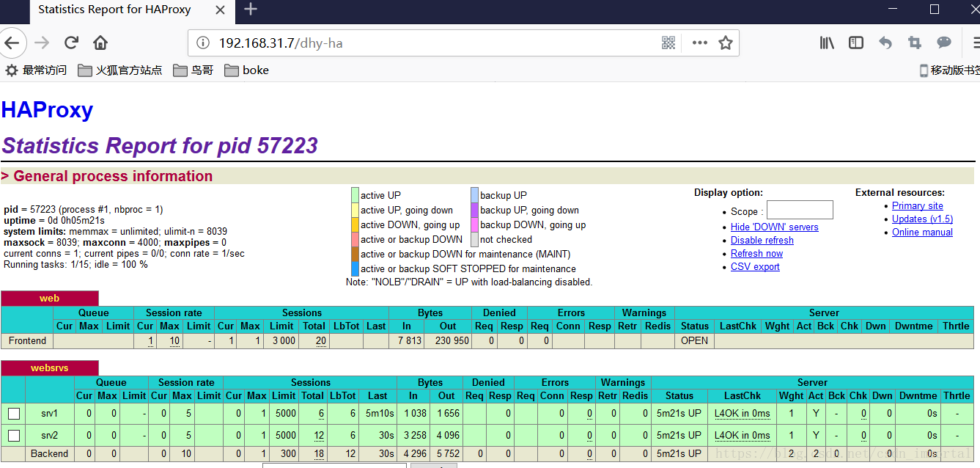The width and height of the screenshot is (980, 468).
Task: Open the 火狐官方站点 bookmark folder
Action: pyautogui.click(x=120, y=70)
